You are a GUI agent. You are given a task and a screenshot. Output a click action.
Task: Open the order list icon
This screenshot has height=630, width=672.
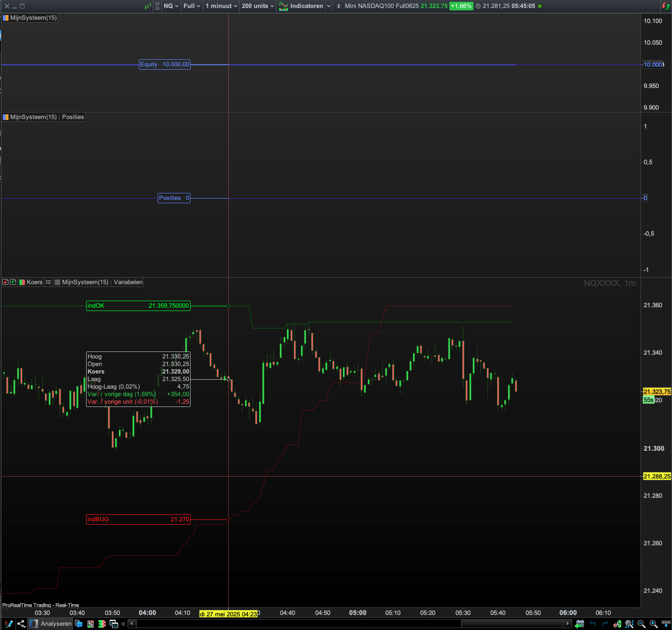[x=90, y=624]
